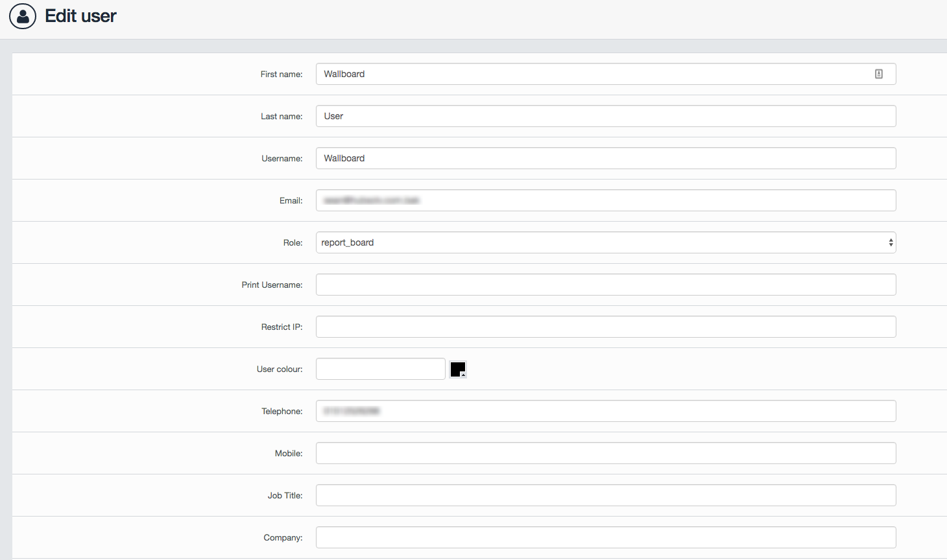Viewport: 947px width, 560px height.
Task: Select the Telephone number input field
Action: coord(605,411)
